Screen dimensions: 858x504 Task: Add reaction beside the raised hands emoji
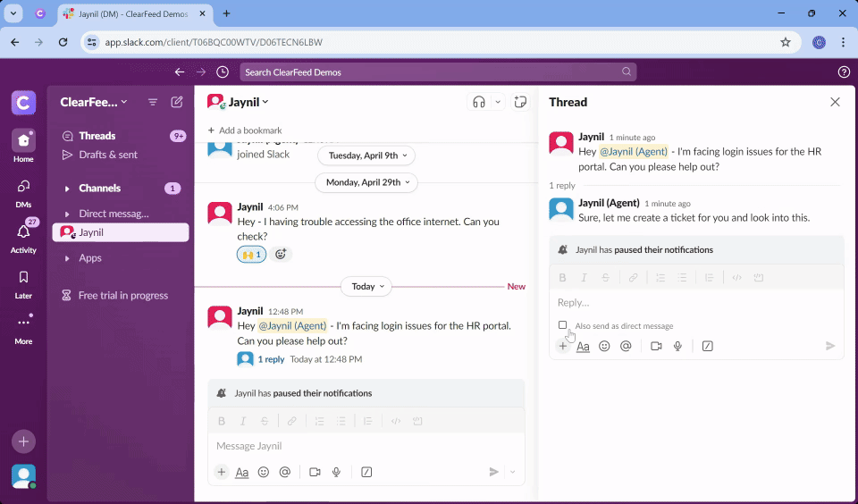(x=281, y=255)
